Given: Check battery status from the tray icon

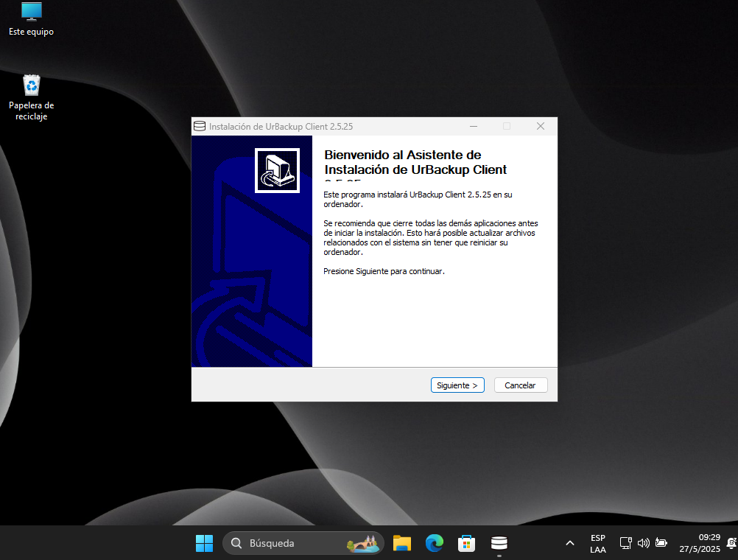Looking at the screenshot, I should click(x=661, y=543).
